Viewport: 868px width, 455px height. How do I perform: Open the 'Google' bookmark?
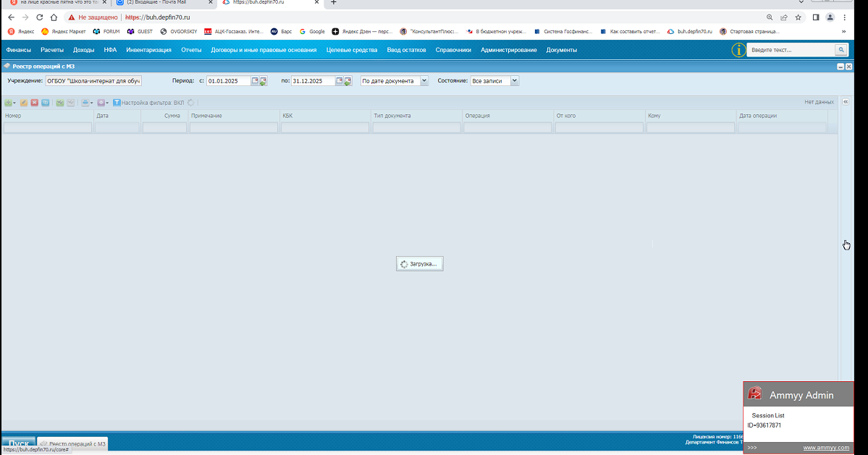(312, 32)
